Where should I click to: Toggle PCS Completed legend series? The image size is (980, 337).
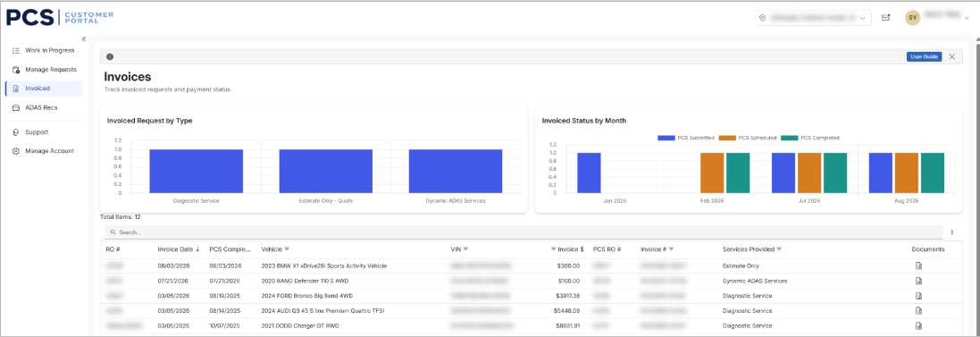click(810, 138)
